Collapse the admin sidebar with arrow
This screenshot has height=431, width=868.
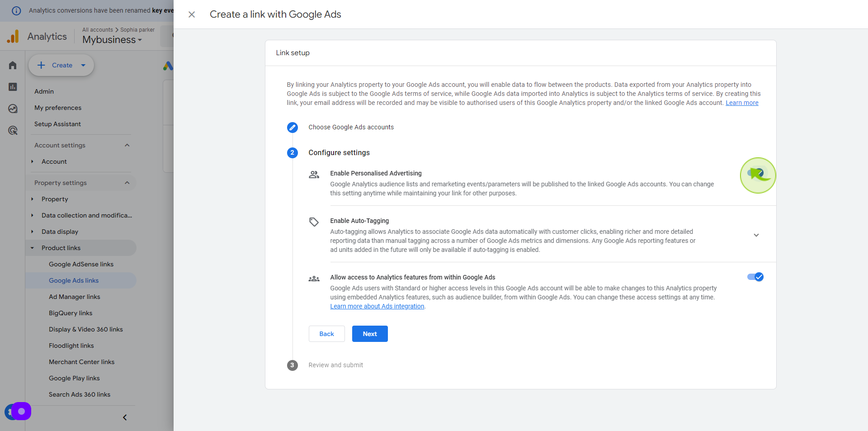[125, 417]
